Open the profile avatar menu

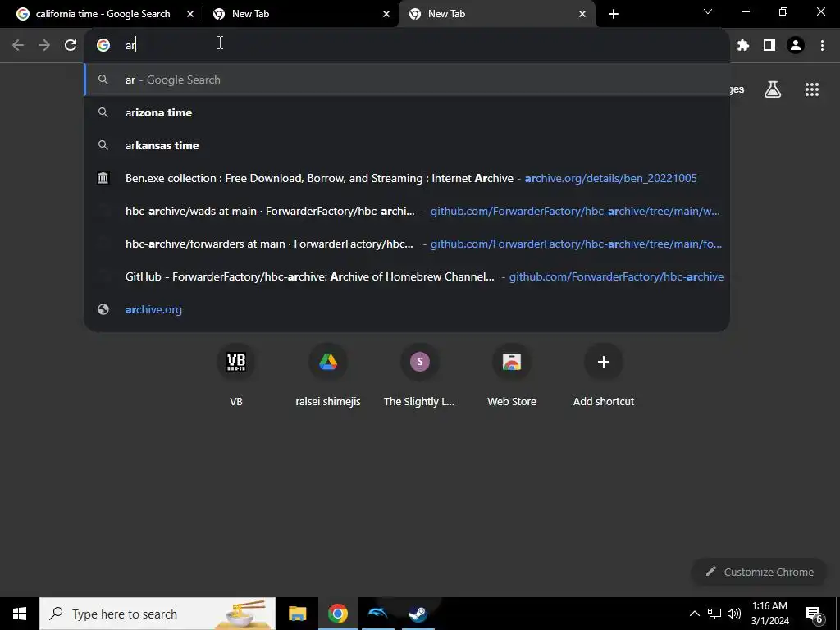click(796, 45)
